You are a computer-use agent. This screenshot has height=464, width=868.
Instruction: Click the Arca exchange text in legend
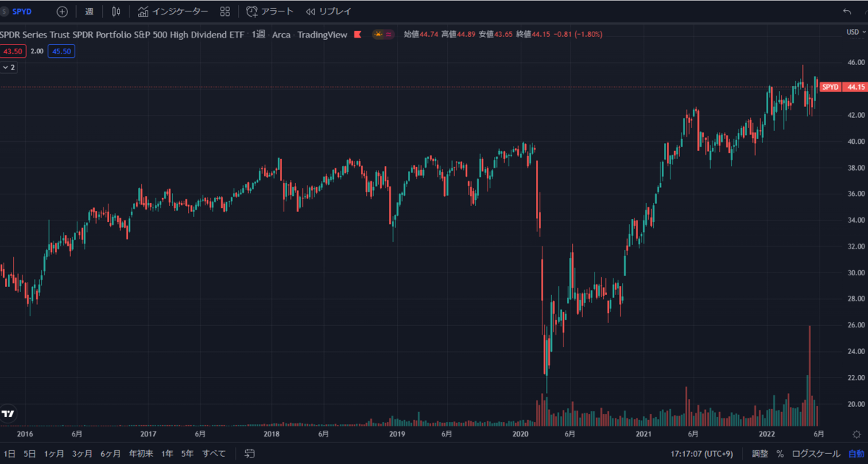click(281, 34)
